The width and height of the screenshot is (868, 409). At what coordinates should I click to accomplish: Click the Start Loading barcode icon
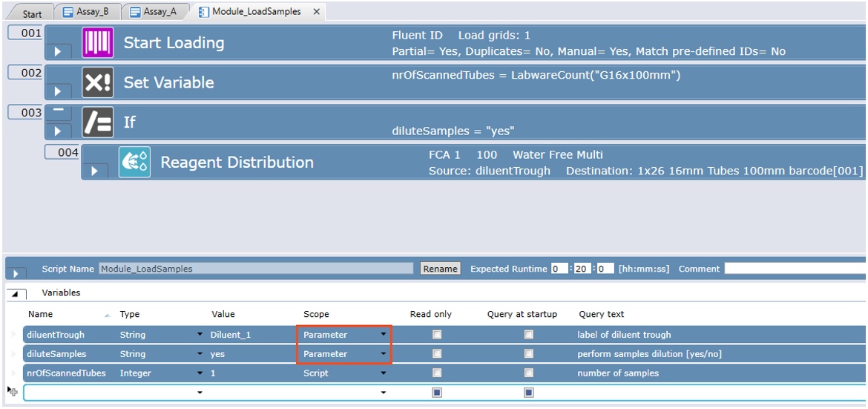click(x=97, y=43)
